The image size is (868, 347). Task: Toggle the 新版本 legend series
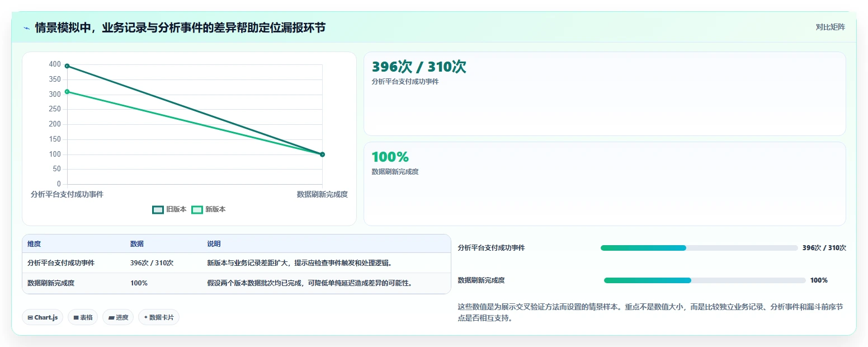pos(209,209)
